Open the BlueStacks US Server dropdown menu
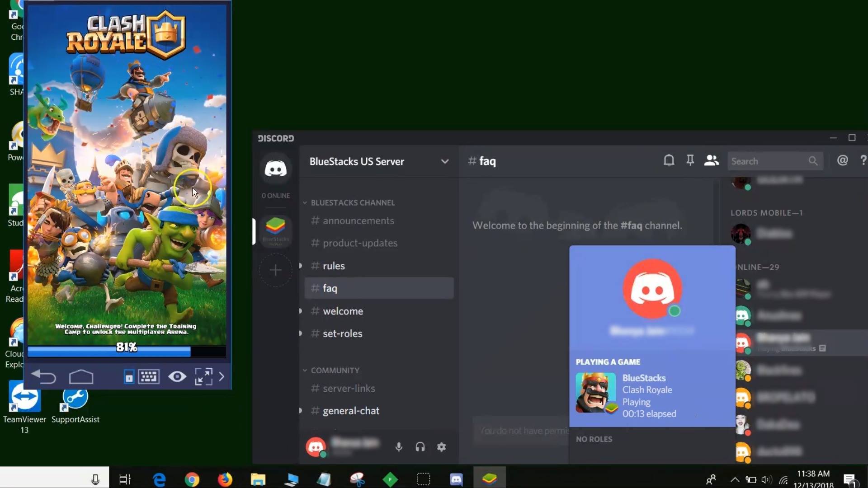This screenshot has width=868, height=488. coord(445,161)
